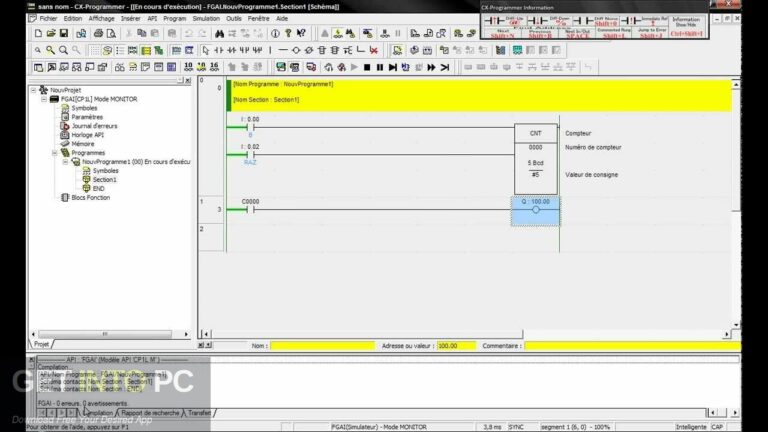Save the project with the floppy icon
The image size is (768, 432).
(64, 33)
